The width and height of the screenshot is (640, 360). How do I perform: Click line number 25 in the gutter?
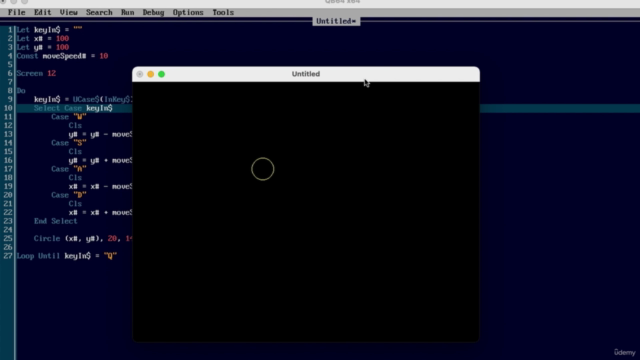click(x=8, y=238)
